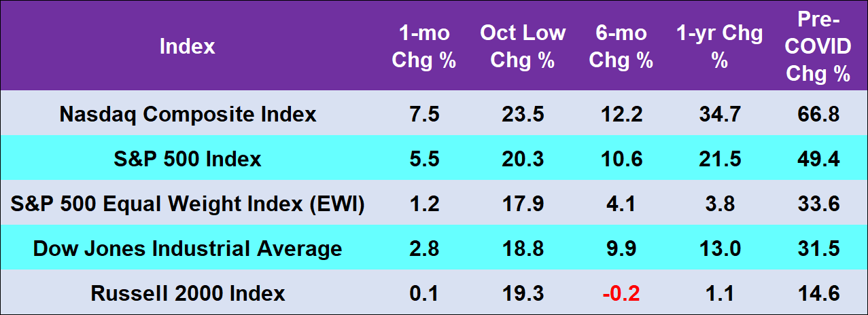Viewport: 868px width, 315px height.
Task: Select the S&P 500's 20.3 Oct Low value
Action: 522,159
